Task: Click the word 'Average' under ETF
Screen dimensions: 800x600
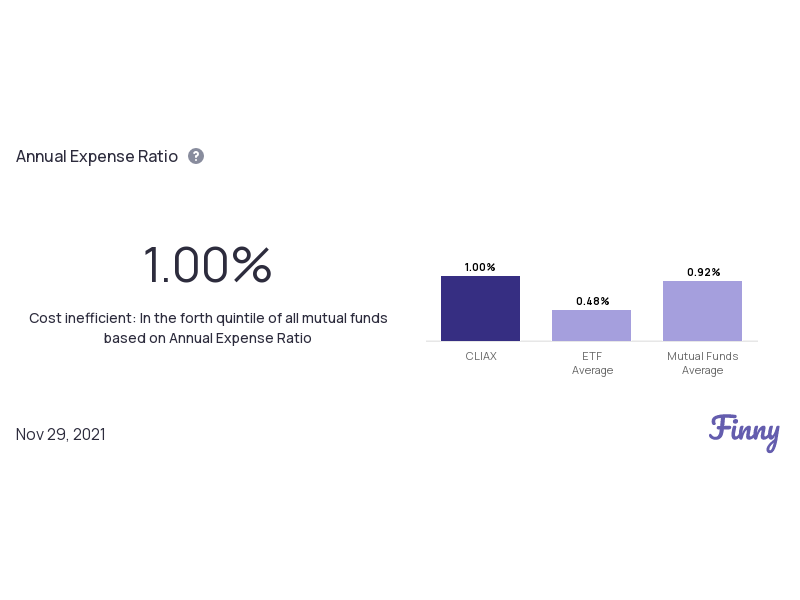Action: (592, 370)
